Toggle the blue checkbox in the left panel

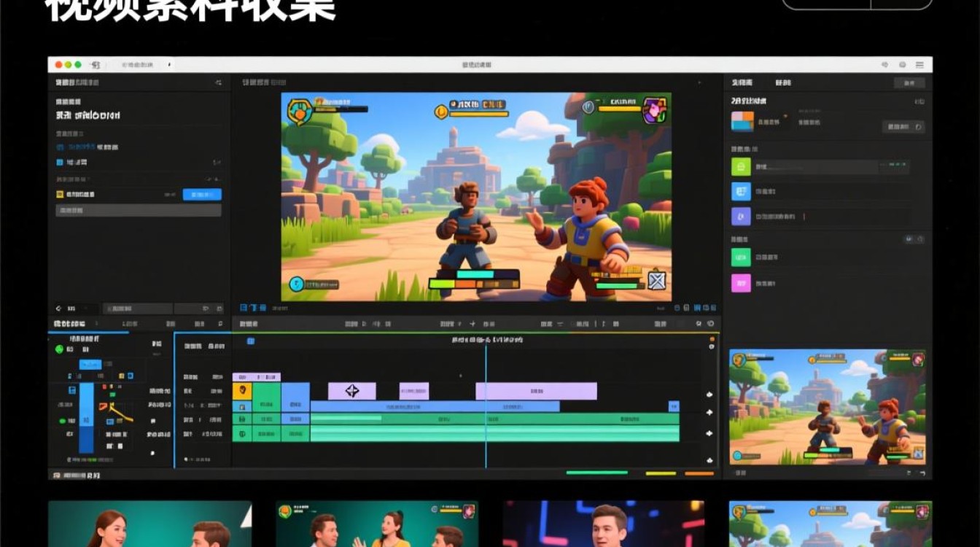pyautogui.click(x=60, y=162)
